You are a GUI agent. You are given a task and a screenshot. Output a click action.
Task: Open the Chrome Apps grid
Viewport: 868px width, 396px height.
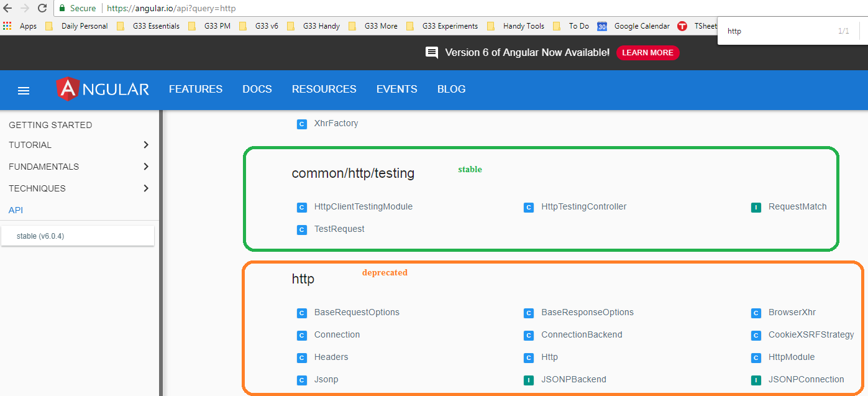point(7,25)
